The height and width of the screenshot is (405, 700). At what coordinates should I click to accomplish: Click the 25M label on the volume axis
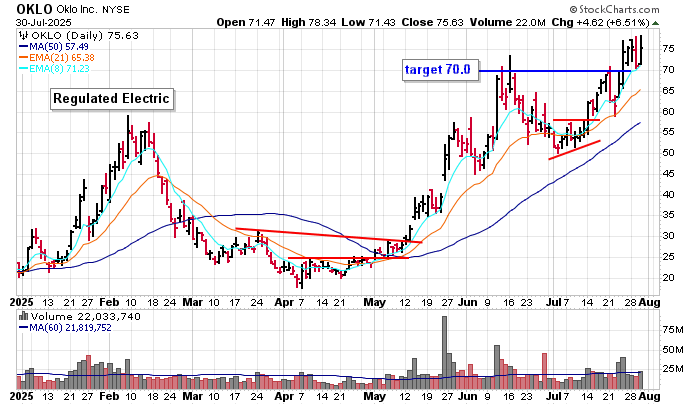pos(673,369)
